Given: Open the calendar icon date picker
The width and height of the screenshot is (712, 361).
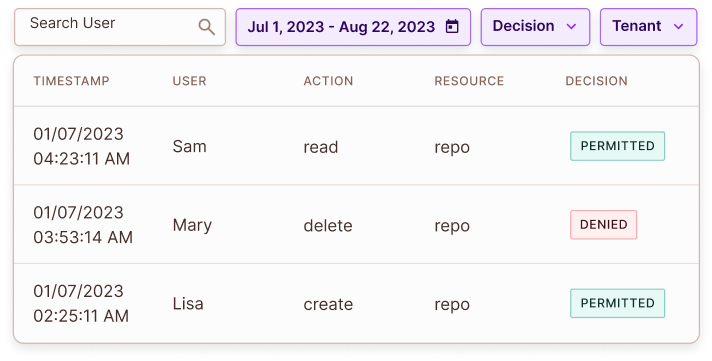Looking at the screenshot, I should [452, 27].
